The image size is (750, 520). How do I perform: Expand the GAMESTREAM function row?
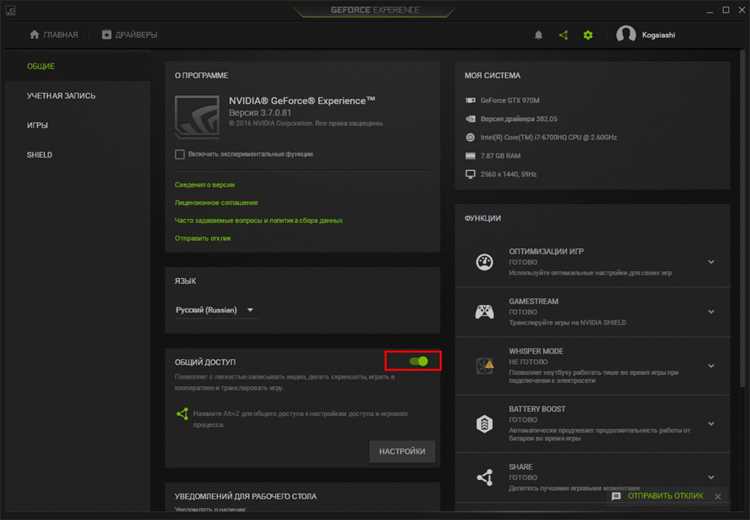tap(711, 311)
